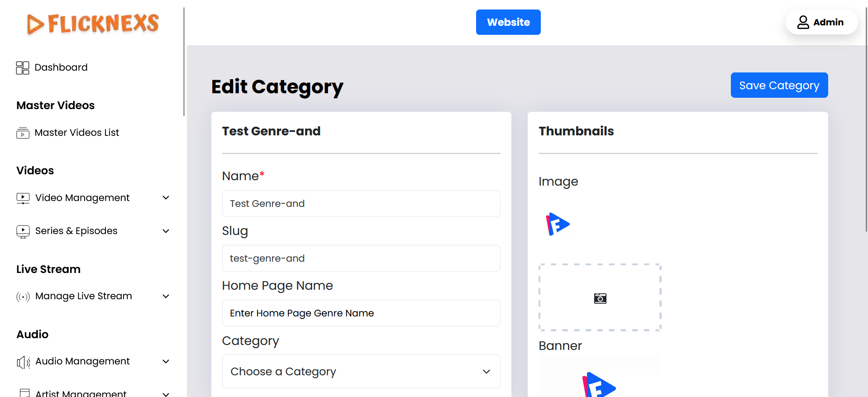Image resolution: width=868 pixels, height=397 pixels.
Task: Expand the Audio Management chevron
Action: pos(166,361)
